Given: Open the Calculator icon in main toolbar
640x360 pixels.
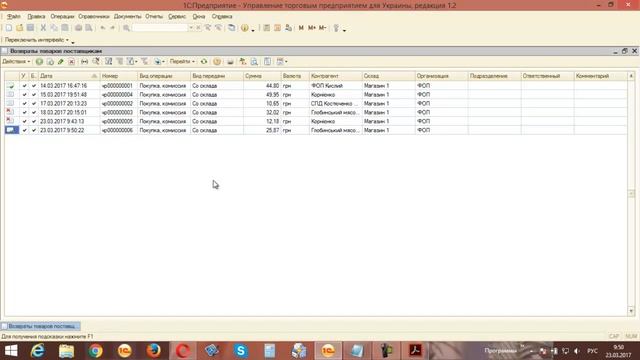Looking at the screenshot, I should [267, 28].
